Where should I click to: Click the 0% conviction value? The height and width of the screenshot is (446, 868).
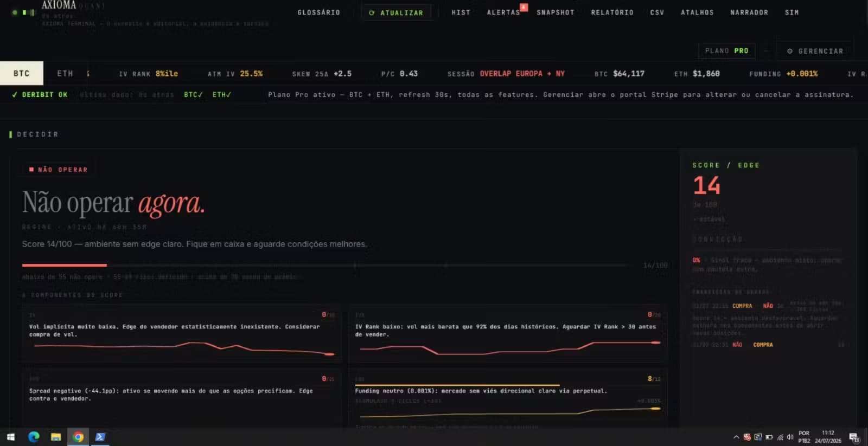point(697,260)
